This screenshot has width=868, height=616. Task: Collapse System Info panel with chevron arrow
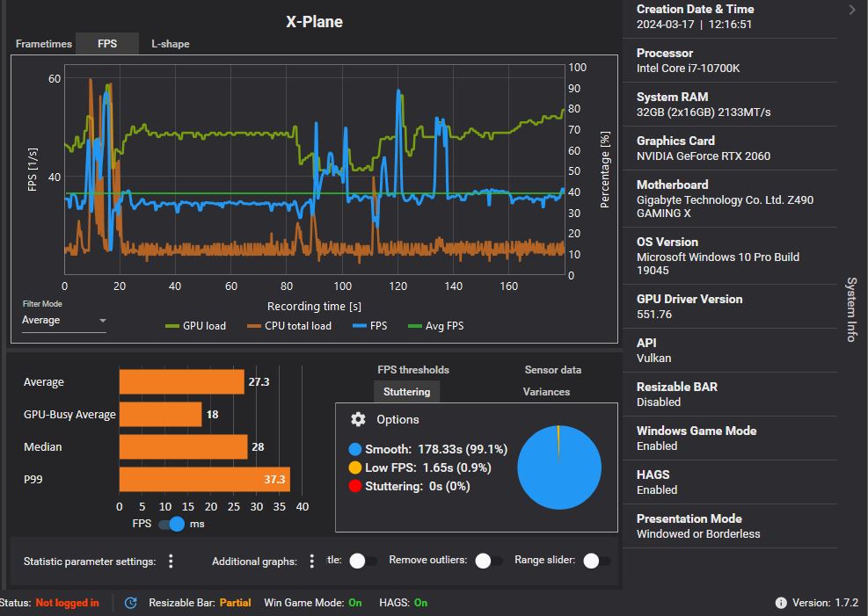tap(852, 10)
